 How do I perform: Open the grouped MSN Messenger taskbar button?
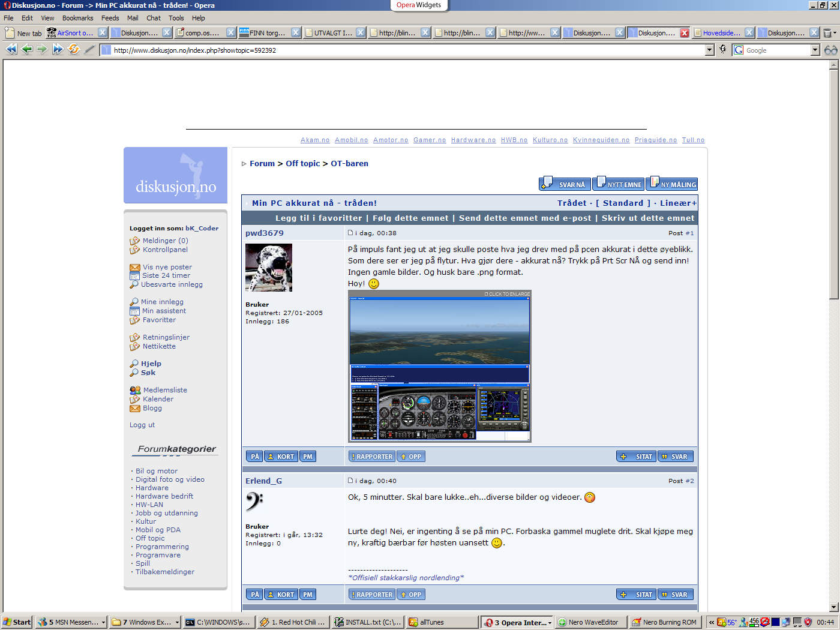pyautogui.click(x=71, y=622)
